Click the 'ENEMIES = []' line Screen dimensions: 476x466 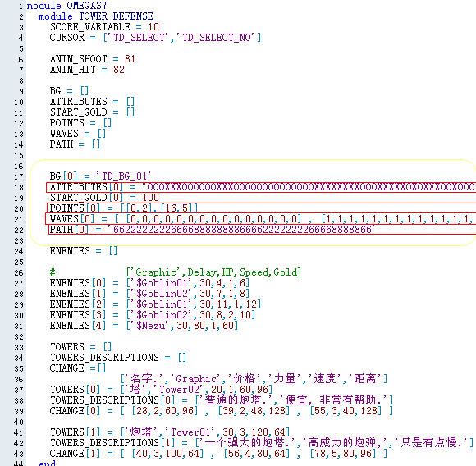point(84,251)
